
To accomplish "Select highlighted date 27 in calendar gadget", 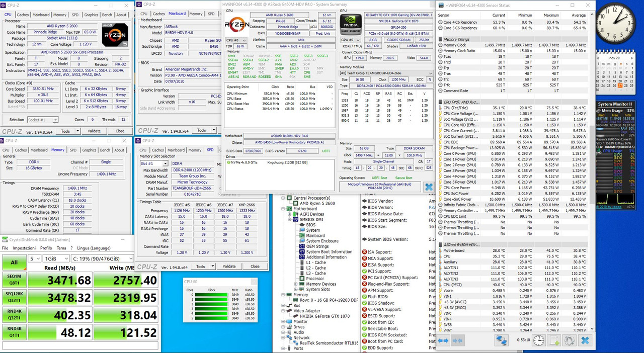I will 620,85.
